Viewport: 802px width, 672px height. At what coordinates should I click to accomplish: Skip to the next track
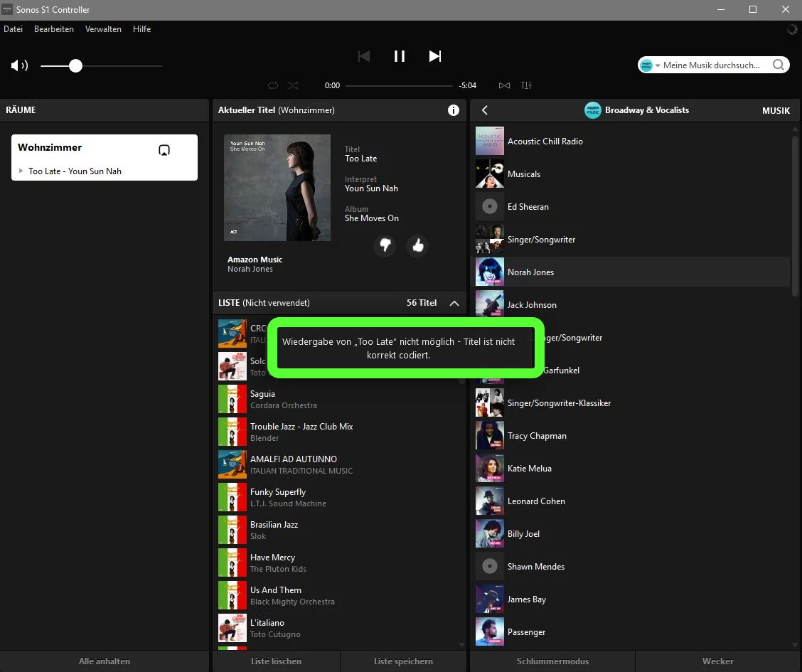click(434, 55)
